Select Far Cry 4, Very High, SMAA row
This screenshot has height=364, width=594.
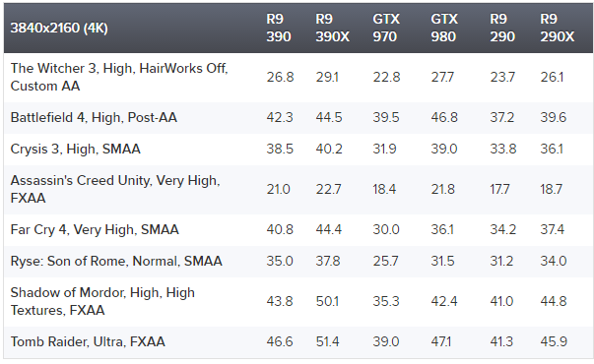point(298,229)
